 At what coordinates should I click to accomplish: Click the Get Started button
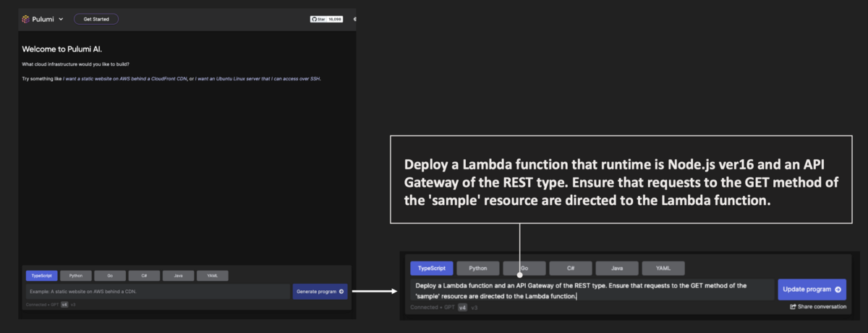[96, 19]
